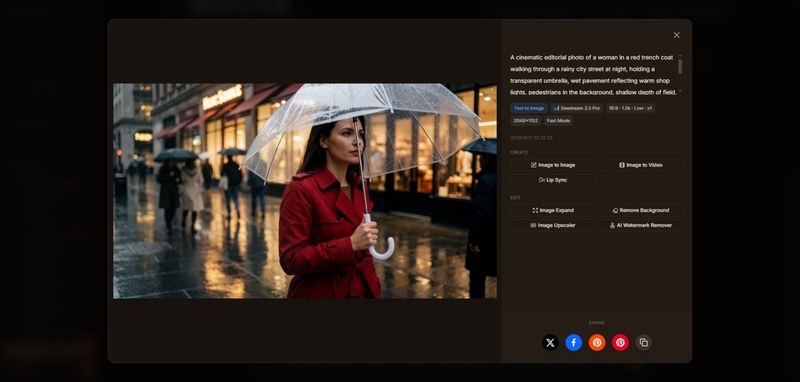Open the generated woman with umbrella image

pos(305,191)
